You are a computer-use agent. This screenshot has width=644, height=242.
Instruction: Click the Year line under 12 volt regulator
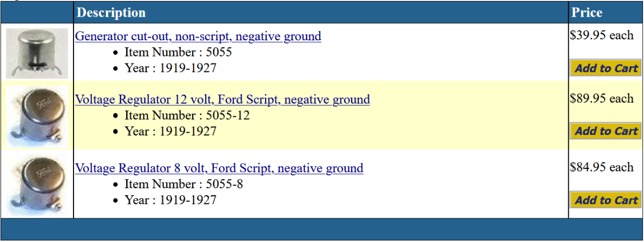click(171, 131)
